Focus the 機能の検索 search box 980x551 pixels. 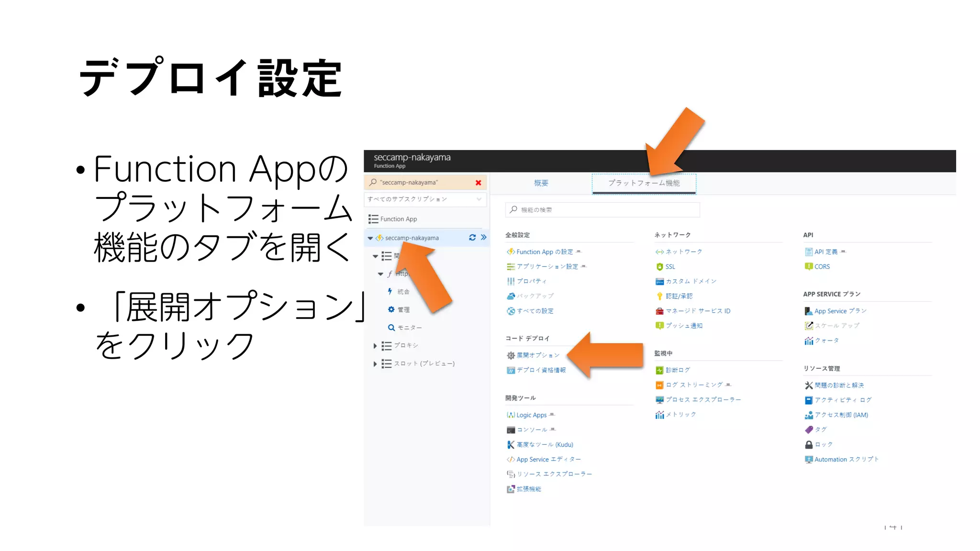[602, 210]
